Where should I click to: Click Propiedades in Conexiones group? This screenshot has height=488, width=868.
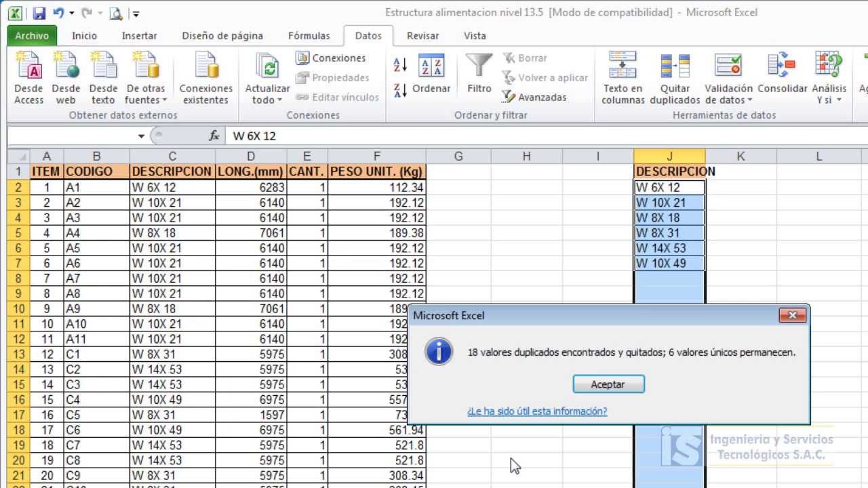point(332,78)
